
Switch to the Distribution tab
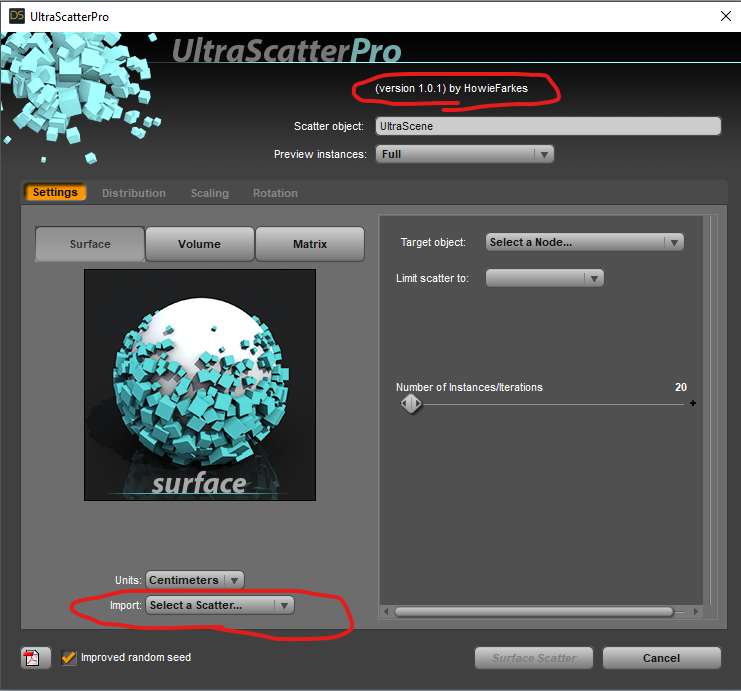coord(134,193)
